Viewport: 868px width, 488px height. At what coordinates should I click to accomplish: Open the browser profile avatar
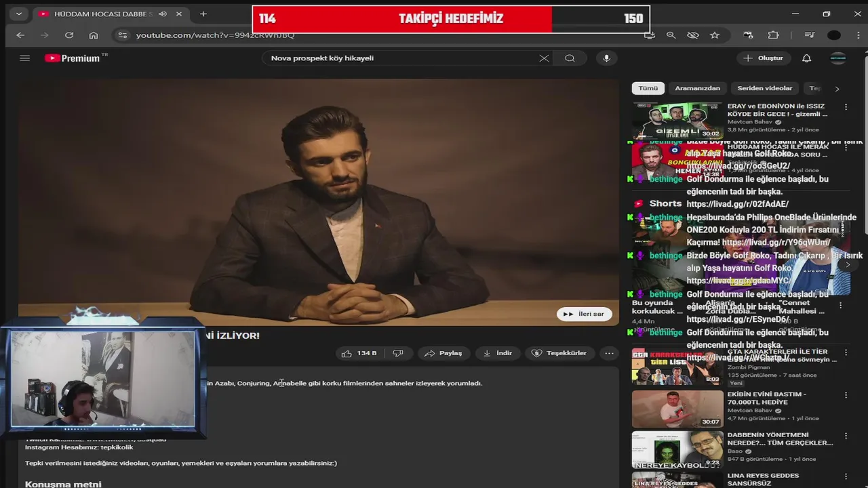(834, 35)
